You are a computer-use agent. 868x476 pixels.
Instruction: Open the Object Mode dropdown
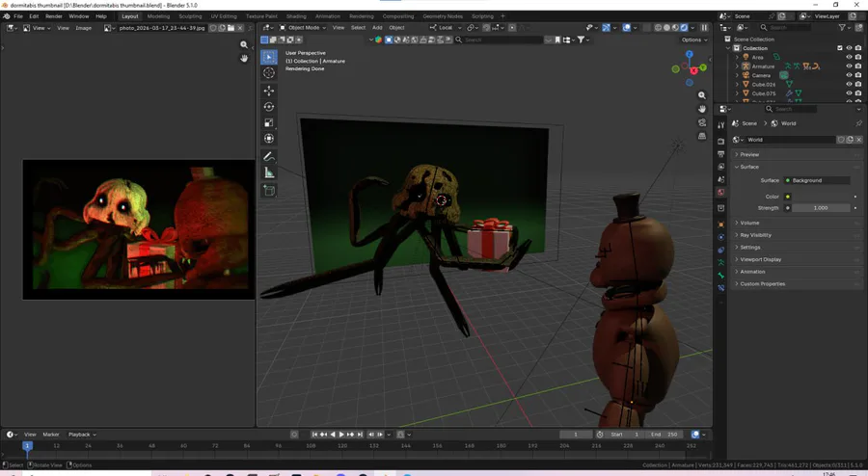tap(301, 27)
